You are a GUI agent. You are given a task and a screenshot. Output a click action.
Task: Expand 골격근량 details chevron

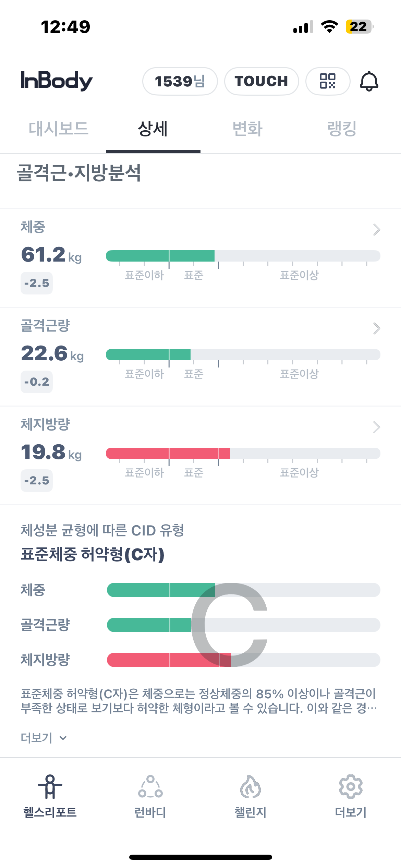click(x=376, y=328)
